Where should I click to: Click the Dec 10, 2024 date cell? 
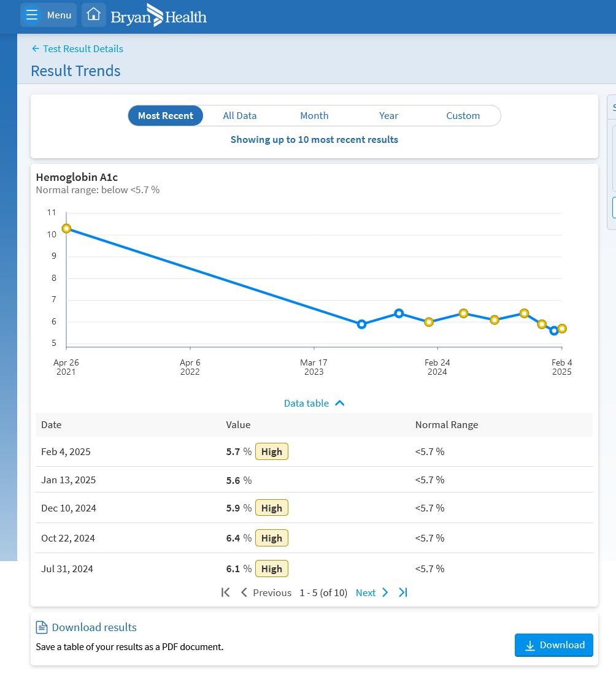[x=68, y=508]
